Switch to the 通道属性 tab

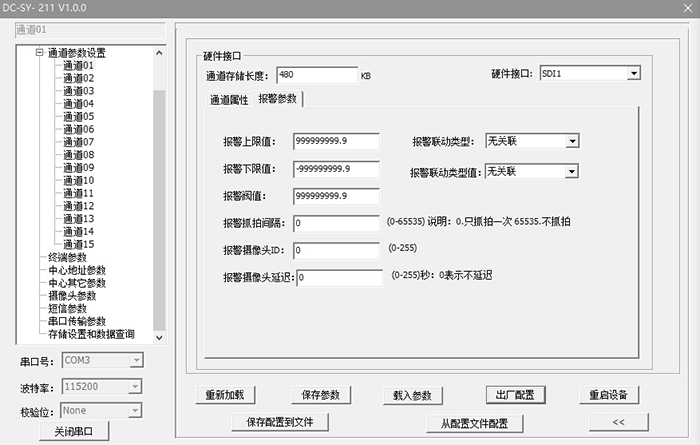click(x=227, y=99)
